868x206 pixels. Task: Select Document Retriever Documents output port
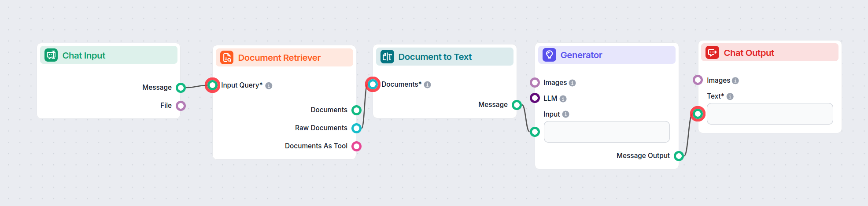click(357, 110)
